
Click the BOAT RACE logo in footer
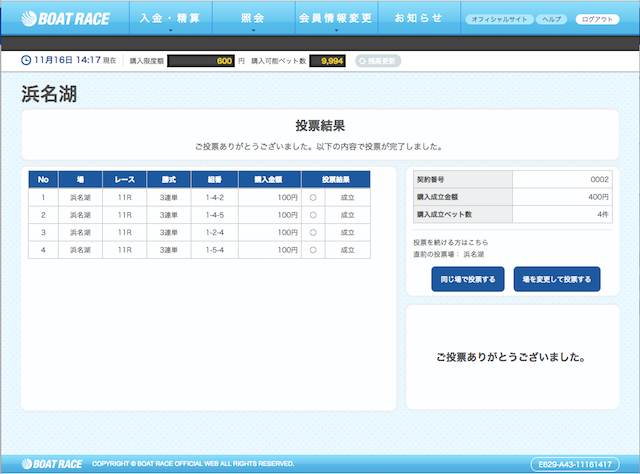pos(52,464)
